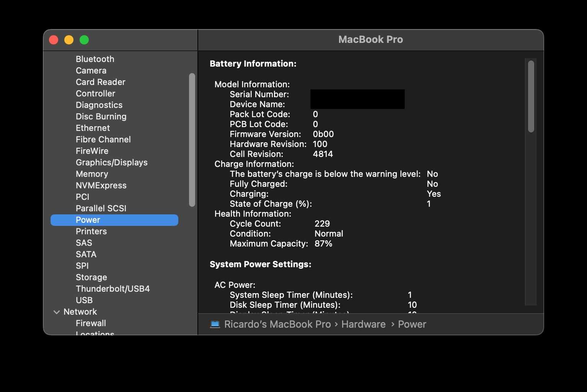587x392 pixels.
Task: Click the Charging value Yes
Action: [x=434, y=194]
